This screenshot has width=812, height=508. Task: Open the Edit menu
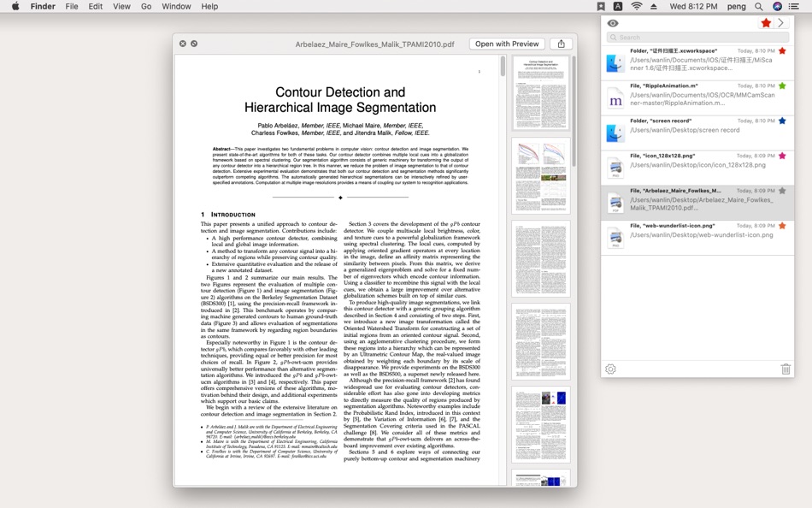coord(95,6)
